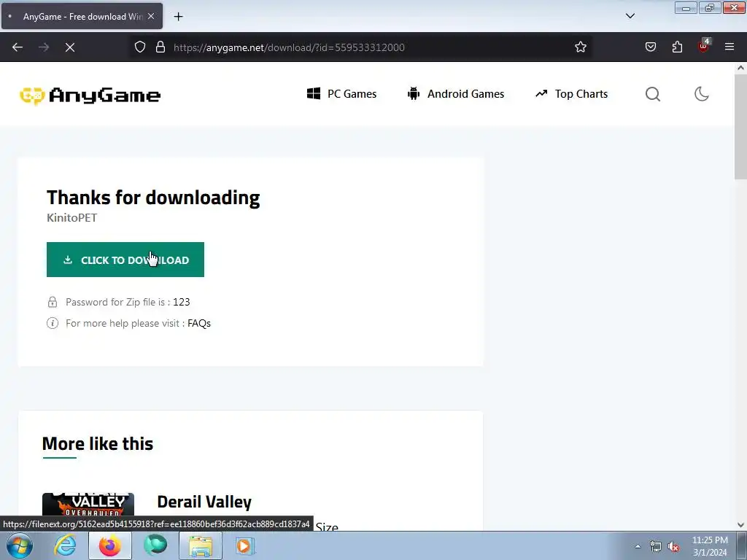Screen dimensions: 747x560
Task: Open PC Games menu
Action: click(341, 94)
